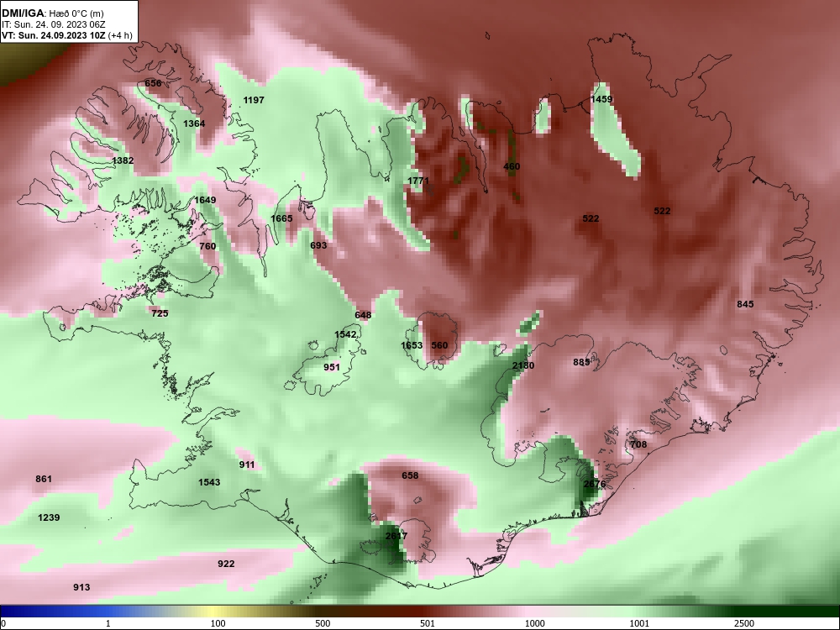This screenshot has width=840, height=630.
Task: Click the 845 value in the east
Action: pyautogui.click(x=745, y=304)
